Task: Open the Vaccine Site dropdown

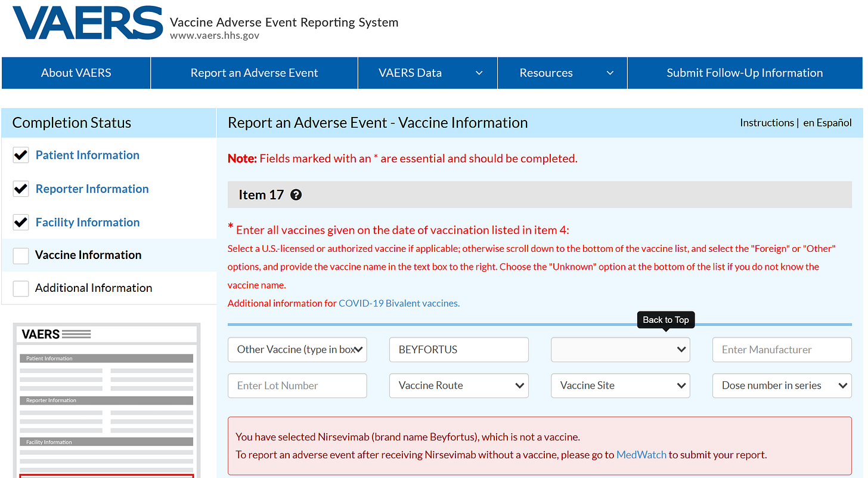Action: 621,386
